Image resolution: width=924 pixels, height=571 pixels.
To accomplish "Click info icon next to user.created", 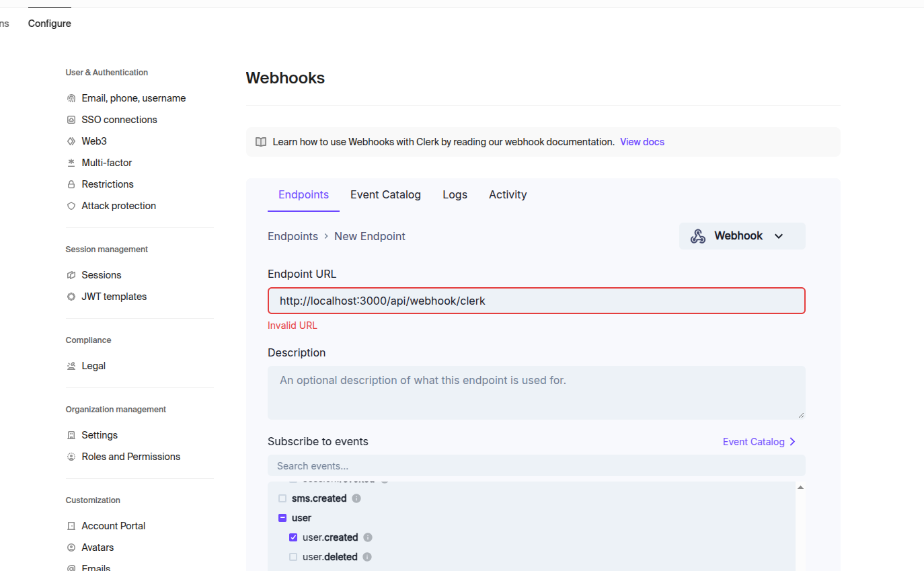I will (368, 537).
